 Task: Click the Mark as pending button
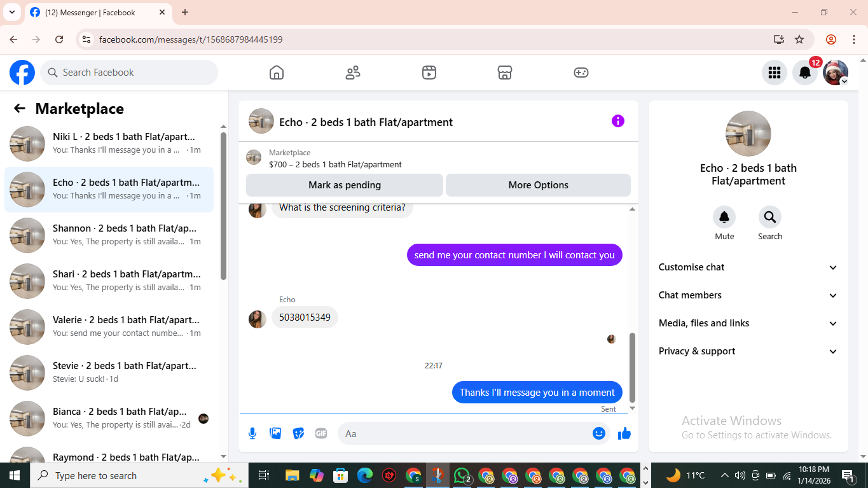[345, 185]
